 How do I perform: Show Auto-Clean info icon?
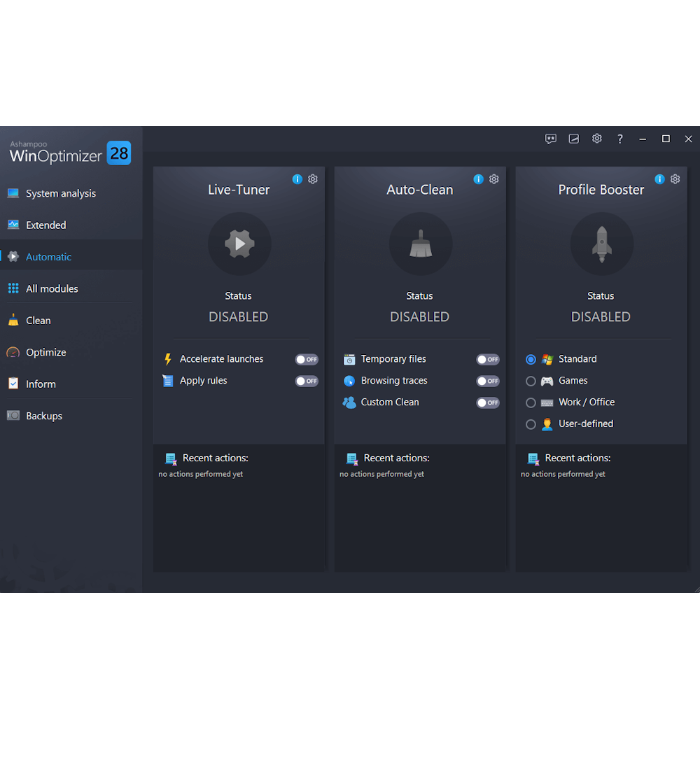click(478, 179)
